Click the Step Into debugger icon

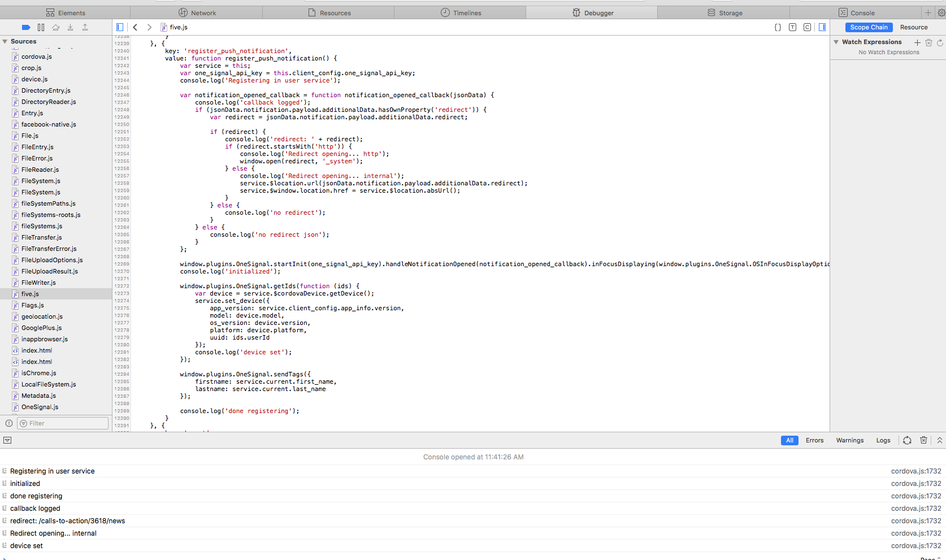point(70,27)
